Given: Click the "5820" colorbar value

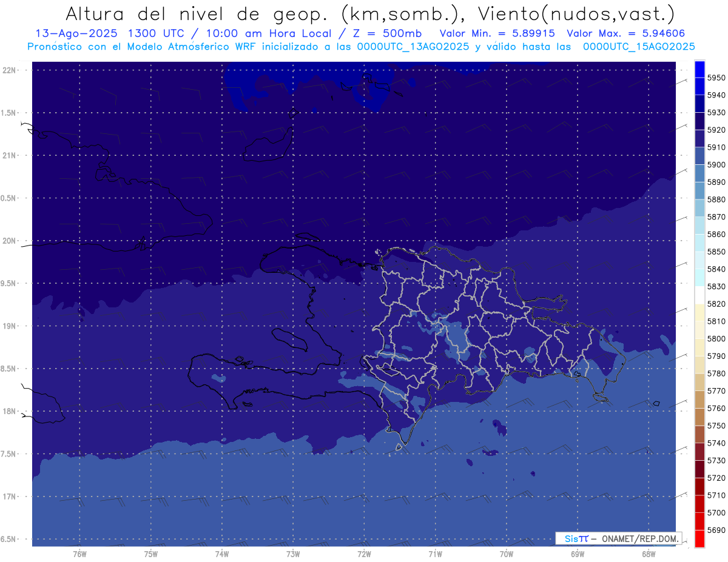Looking at the screenshot, I should pos(716,304).
